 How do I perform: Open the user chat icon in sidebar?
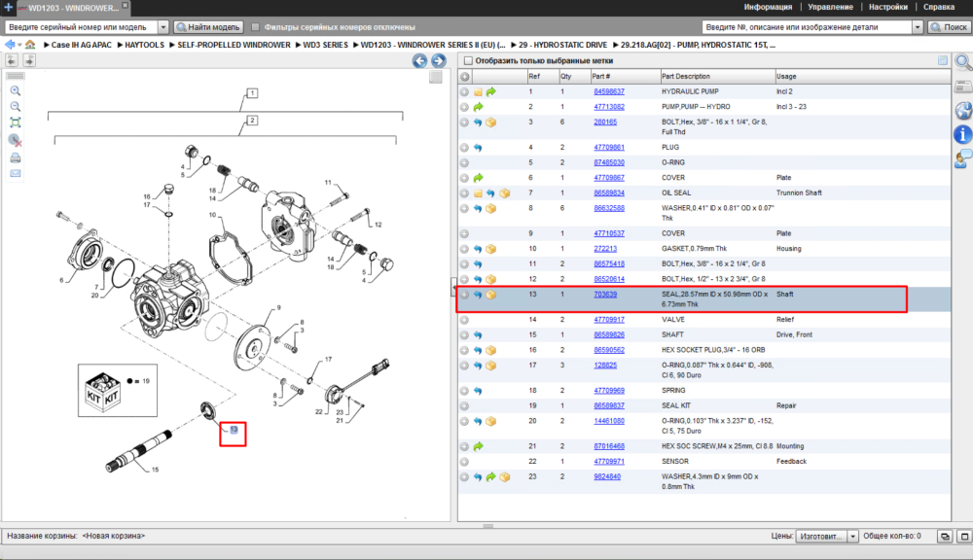962,158
